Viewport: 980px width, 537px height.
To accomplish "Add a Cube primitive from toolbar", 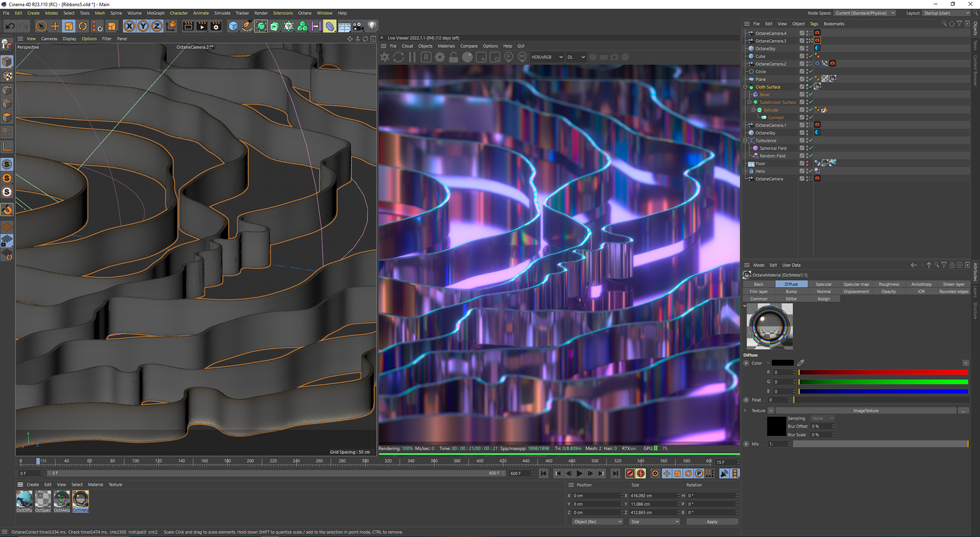I will [233, 26].
